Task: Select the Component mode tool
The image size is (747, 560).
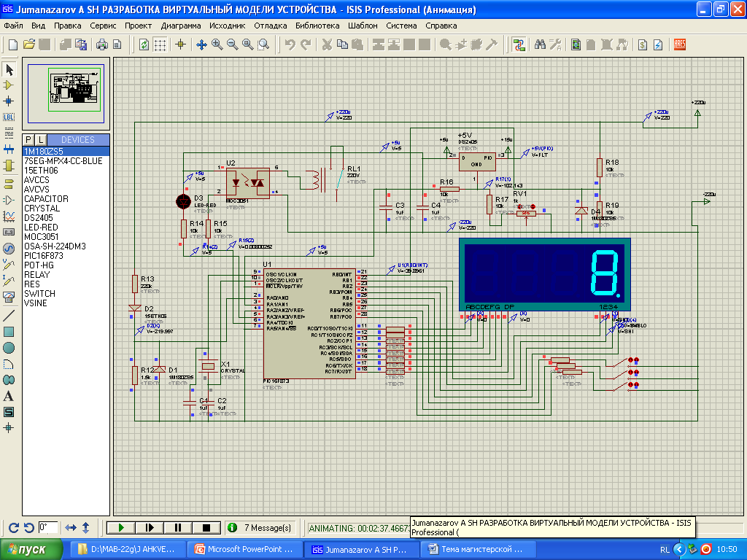Action: pyautogui.click(x=9, y=85)
